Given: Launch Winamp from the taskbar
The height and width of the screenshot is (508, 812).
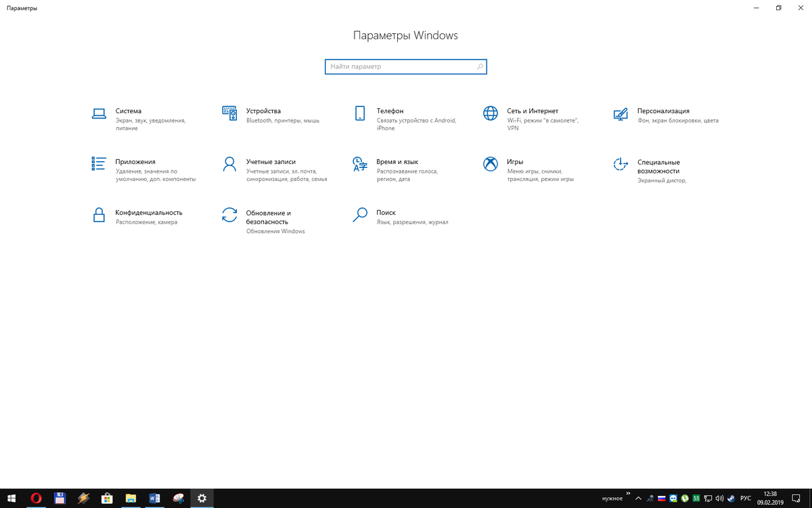Looking at the screenshot, I should pyautogui.click(x=83, y=499).
